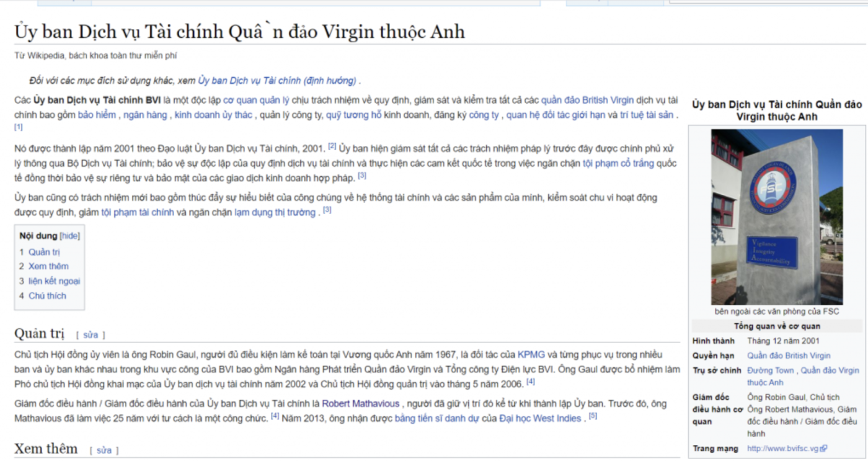Open the FSC office sign photo
This screenshot has width=868, height=461.
[x=777, y=217]
